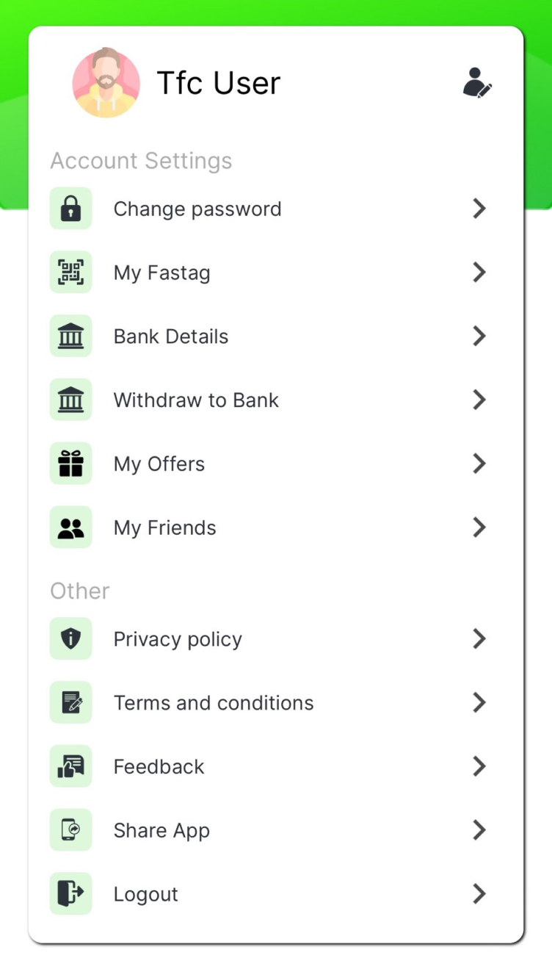Viewport: 552px width, 980px height.
Task: Open the Change password menu item
Action: point(197,209)
